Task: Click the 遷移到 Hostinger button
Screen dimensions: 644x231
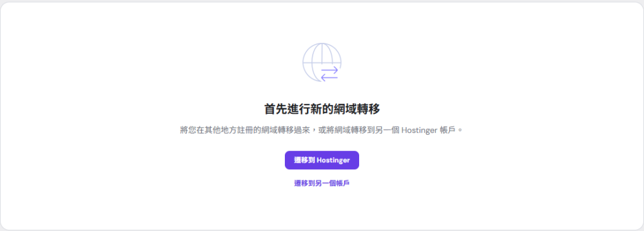Action: coord(321,161)
